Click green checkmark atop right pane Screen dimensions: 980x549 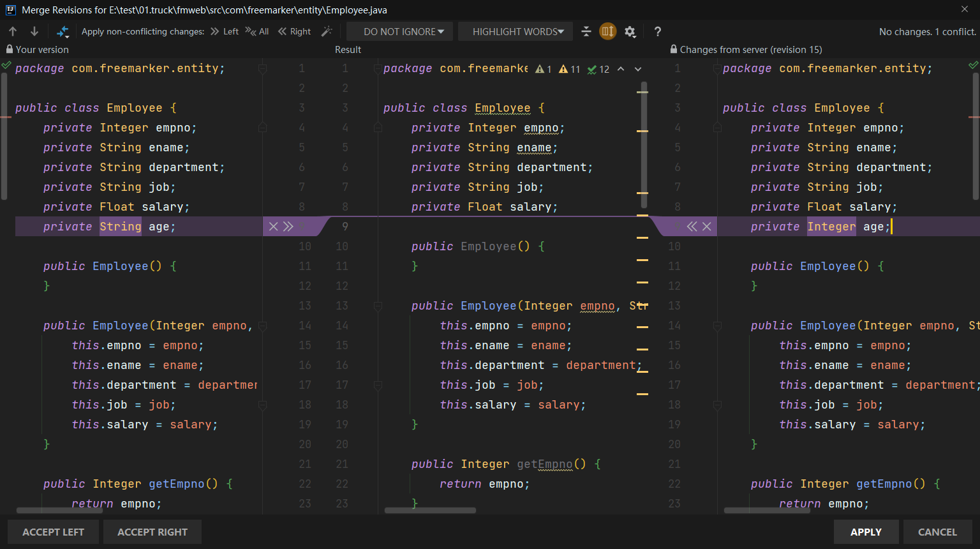point(973,65)
